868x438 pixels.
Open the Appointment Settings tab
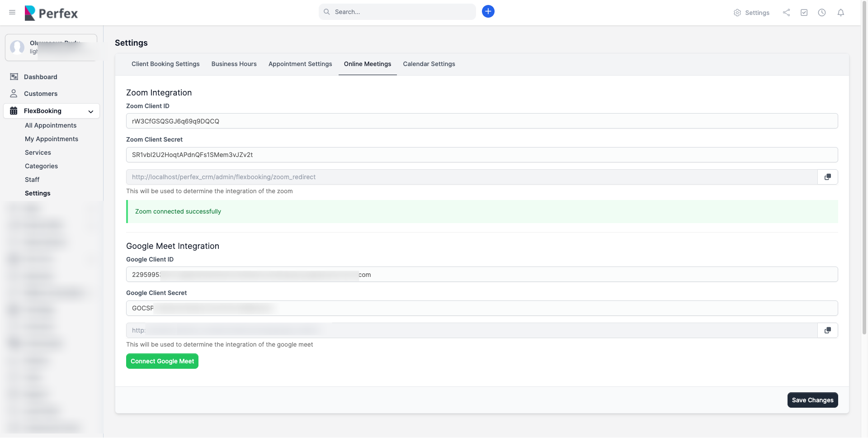pyautogui.click(x=300, y=64)
